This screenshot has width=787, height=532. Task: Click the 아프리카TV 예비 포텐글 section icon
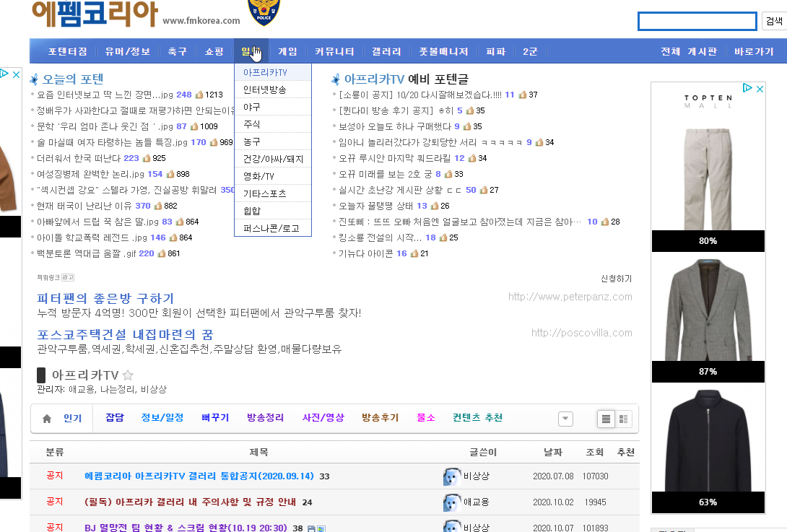click(336, 79)
